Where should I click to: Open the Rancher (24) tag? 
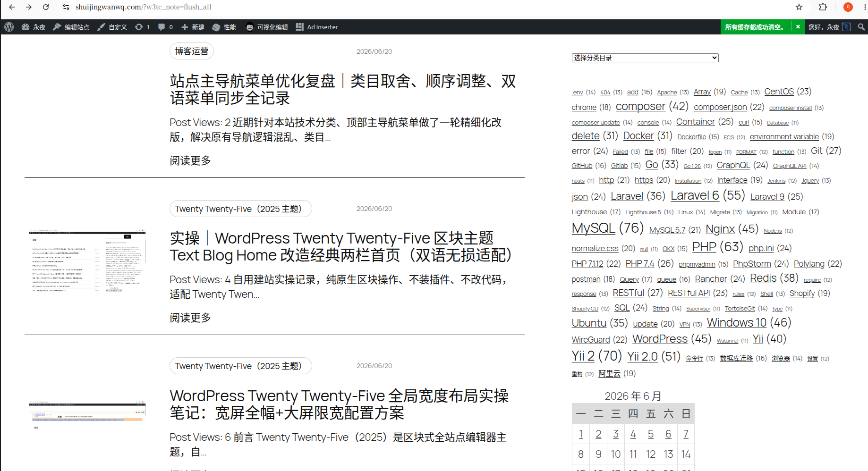point(711,279)
